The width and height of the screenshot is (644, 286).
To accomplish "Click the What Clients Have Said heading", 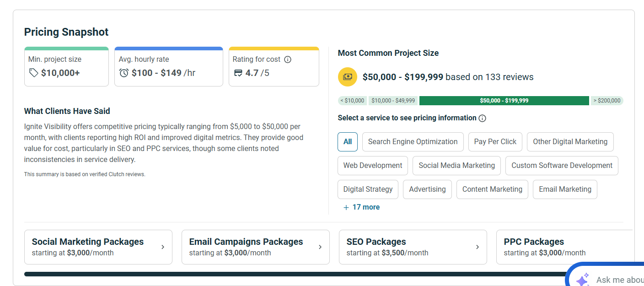I will 67,111.
